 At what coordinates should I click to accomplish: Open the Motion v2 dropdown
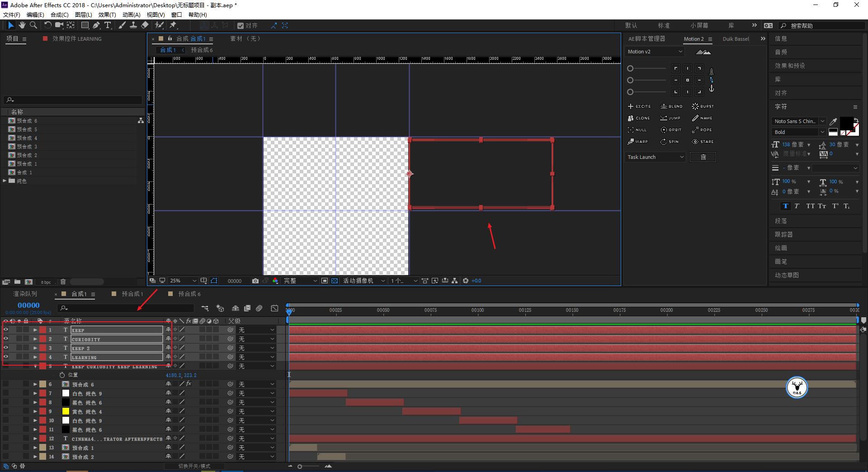[x=655, y=52]
